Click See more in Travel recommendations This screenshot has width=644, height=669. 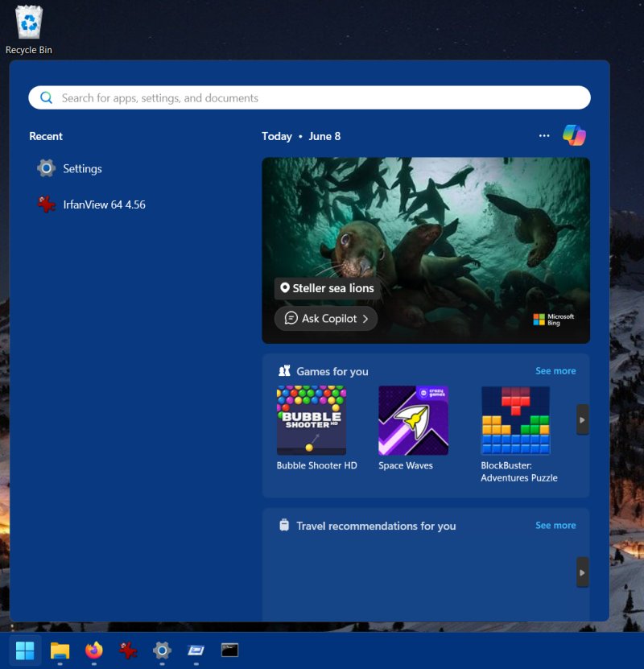[x=555, y=526]
